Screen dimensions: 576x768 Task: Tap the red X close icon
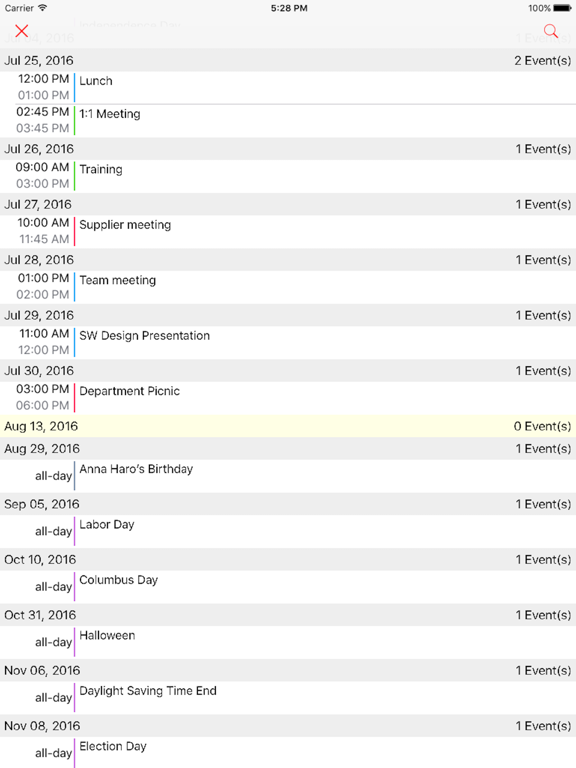click(22, 31)
